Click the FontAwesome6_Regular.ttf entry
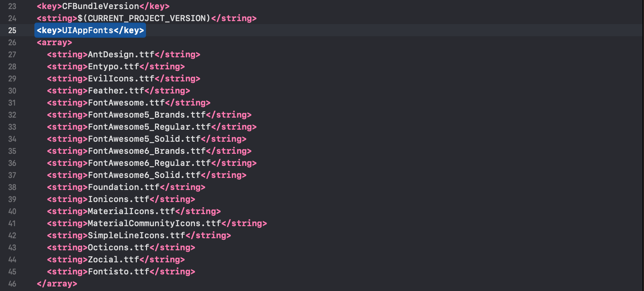The width and height of the screenshot is (644, 291). [x=152, y=163]
